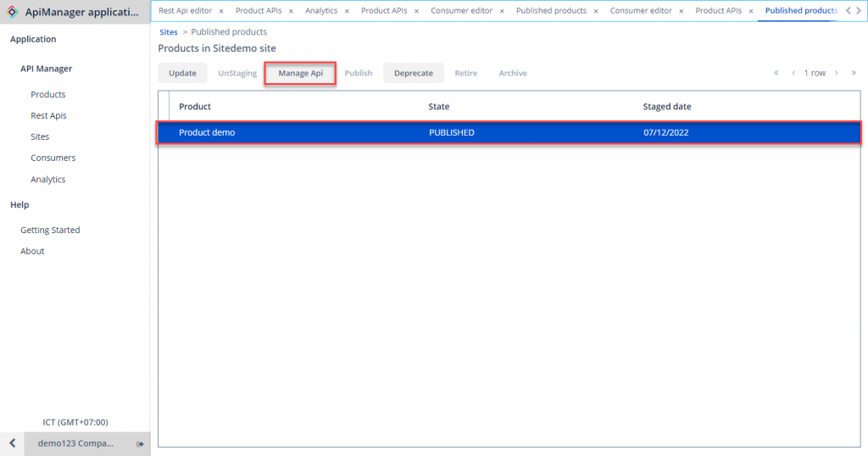This screenshot has height=456, width=868.
Task: Close the Analytics tab
Action: (347, 11)
